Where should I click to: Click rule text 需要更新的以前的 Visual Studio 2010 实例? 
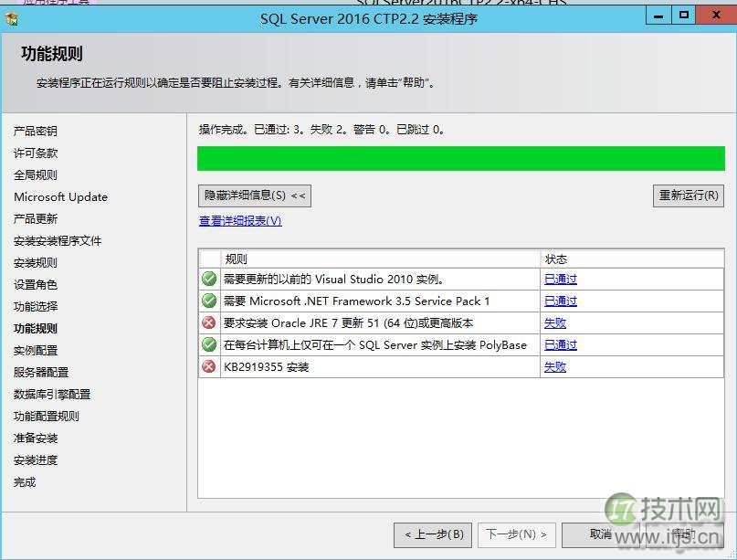point(333,280)
